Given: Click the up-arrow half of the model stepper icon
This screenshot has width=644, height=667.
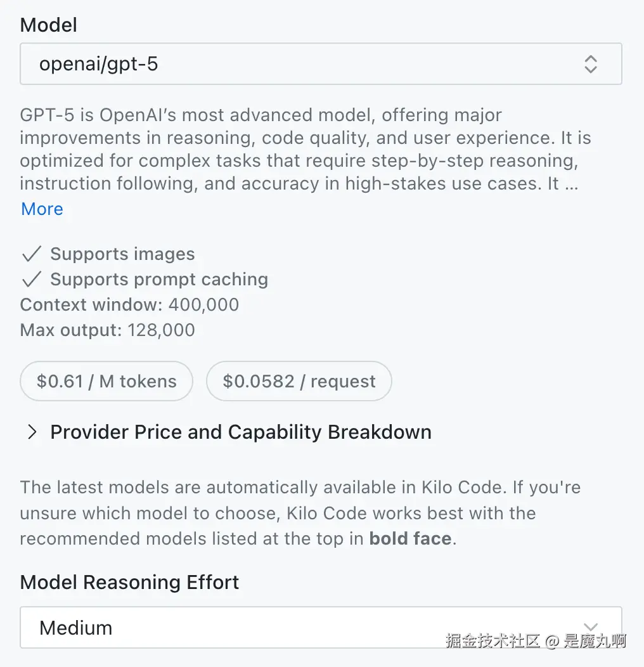Looking at the screenshot, I should [x=590, y=60].
